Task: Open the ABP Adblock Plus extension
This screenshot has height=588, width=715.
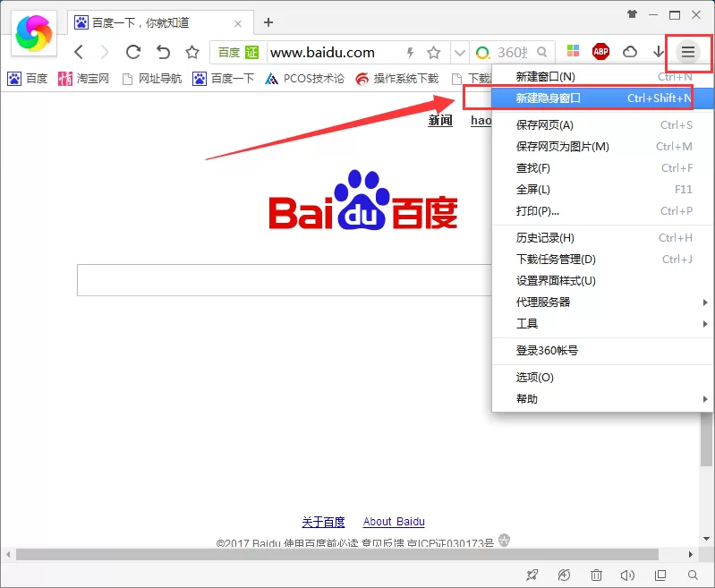Action: pyautogui.click(x=600, y=52)
